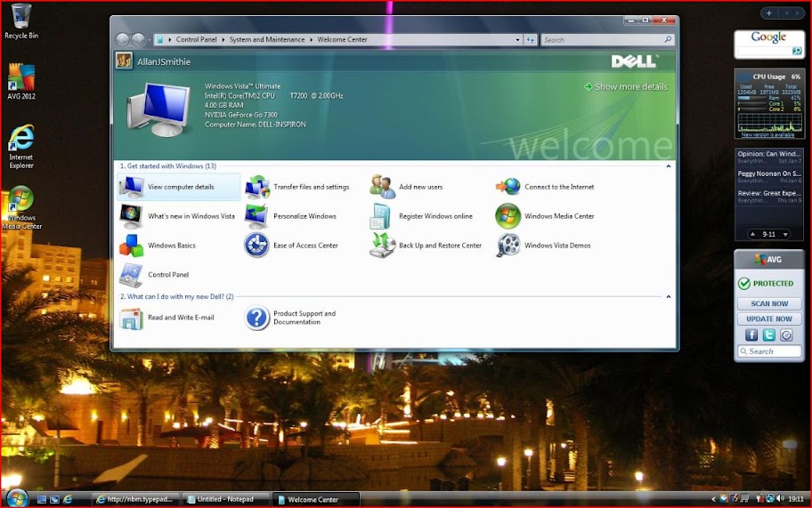Launch Windows Media Center from Welcome Center
Screen dimensions: 812x508
[545, 216]
